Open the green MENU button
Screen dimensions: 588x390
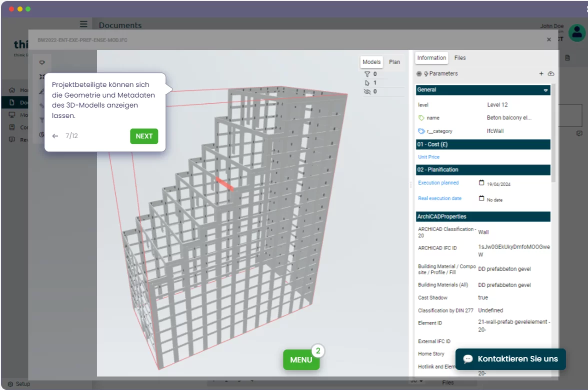[x=301, y=360]
